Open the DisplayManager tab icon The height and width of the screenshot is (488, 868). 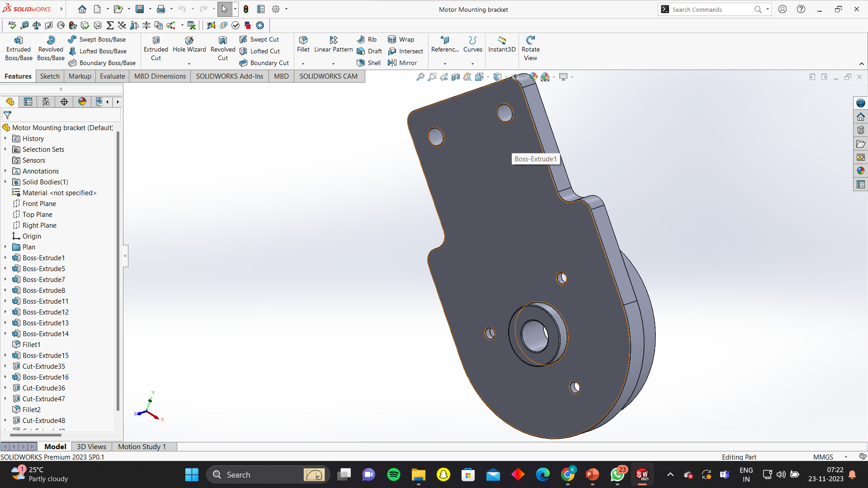pos(82,102)
